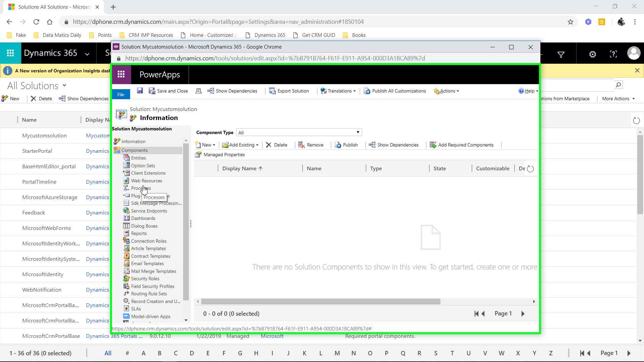Refresh the solution components grid
The height and width of the screenshot is (362, 644).
[530, 169]
